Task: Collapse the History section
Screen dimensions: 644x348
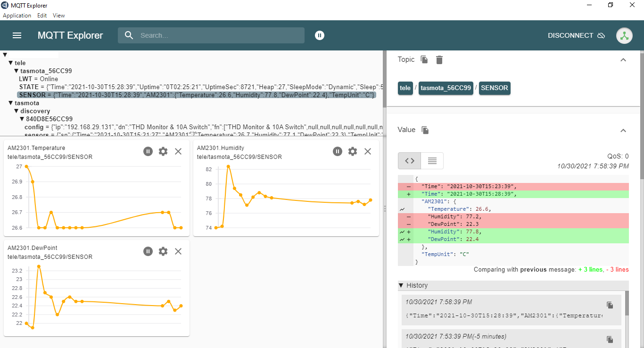Action: coord(401,285)
